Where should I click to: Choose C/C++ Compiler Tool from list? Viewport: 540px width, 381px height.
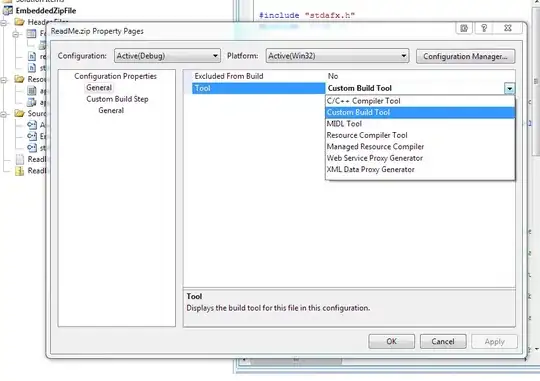pos(420,101)
